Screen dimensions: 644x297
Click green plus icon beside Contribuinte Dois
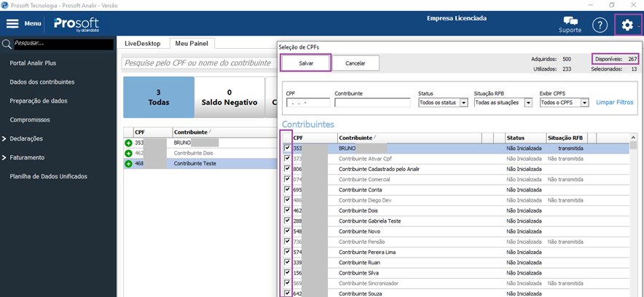point(128,154)
